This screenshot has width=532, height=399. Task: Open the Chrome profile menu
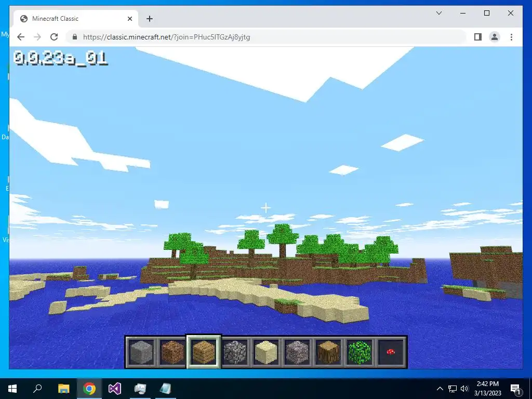pos(495,37)
